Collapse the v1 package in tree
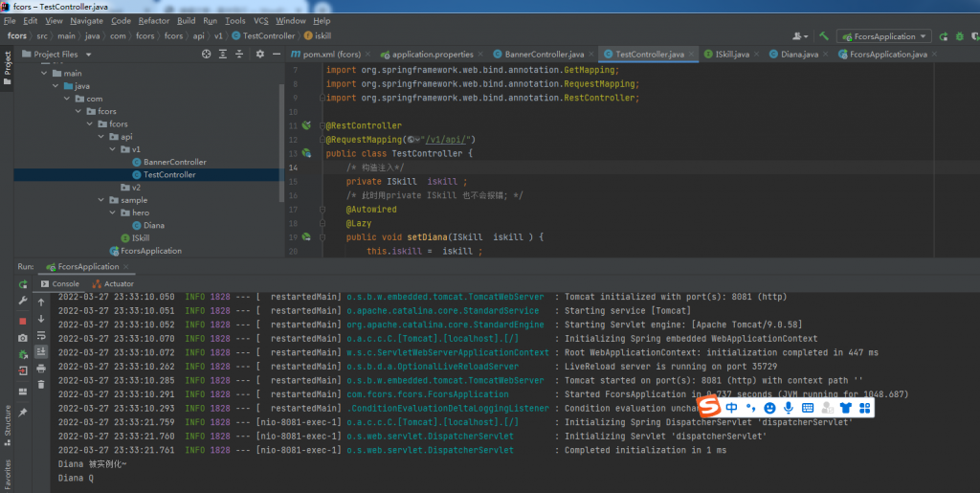This screenshot has width=980, height=493. (113, 149)
